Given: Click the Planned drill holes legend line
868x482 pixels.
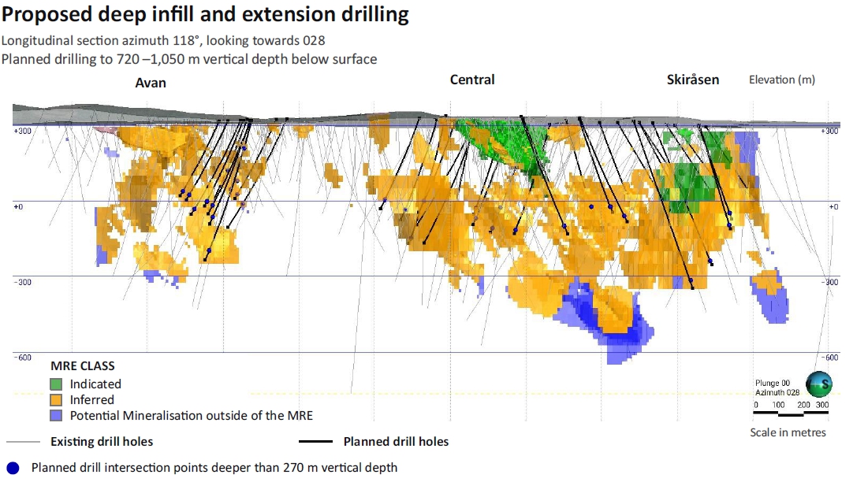Looking at the screenshot, I should pos(315,442).
